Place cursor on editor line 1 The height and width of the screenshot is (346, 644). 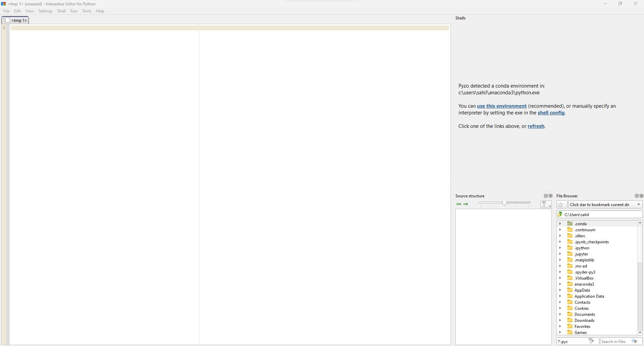coord(230,28)
